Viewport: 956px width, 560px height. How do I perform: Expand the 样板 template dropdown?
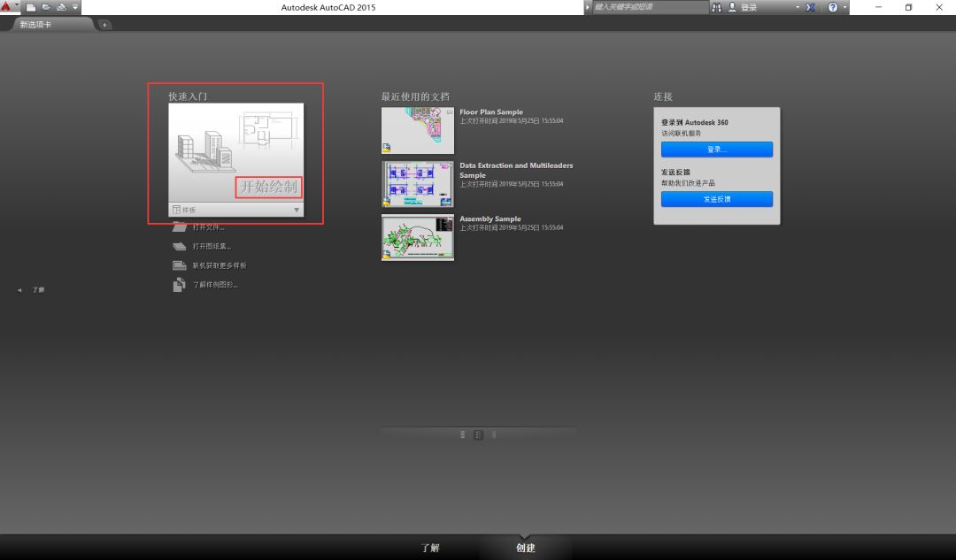tap(236, 210)
